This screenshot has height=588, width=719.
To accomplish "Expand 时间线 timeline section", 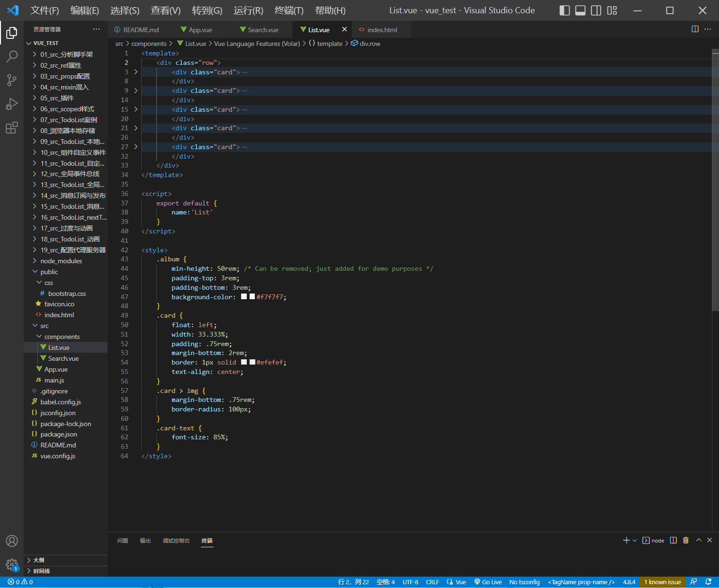I will [65, 571].
